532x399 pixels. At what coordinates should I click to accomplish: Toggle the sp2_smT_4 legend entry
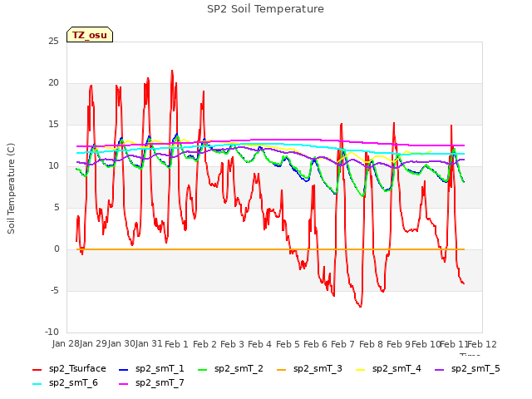pos(388,369)
